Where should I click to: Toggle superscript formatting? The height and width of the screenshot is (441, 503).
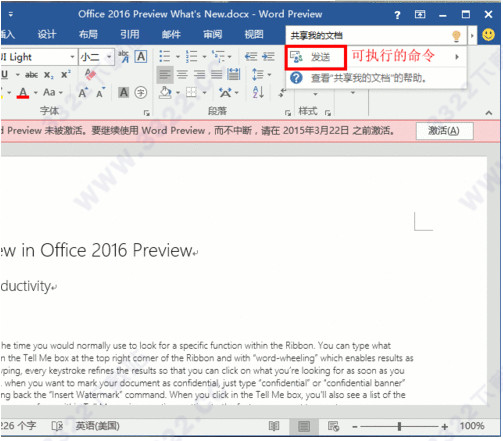(x=66, y=74)
